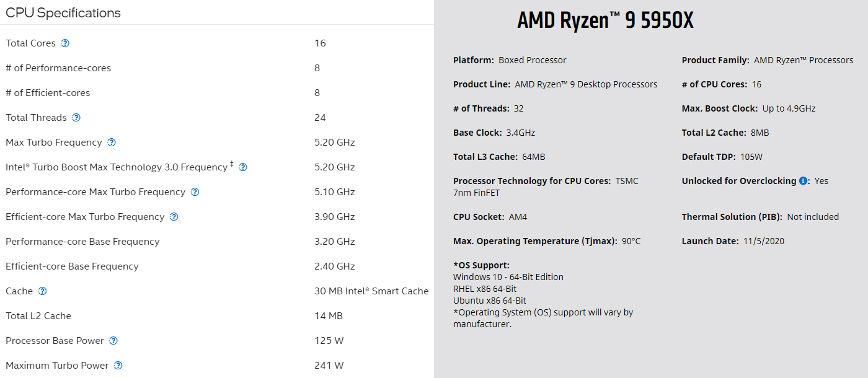Screen dimensions: 868x378
Task: Click the AMD Ryzen 9 5950X title
Action: (605, 21)
